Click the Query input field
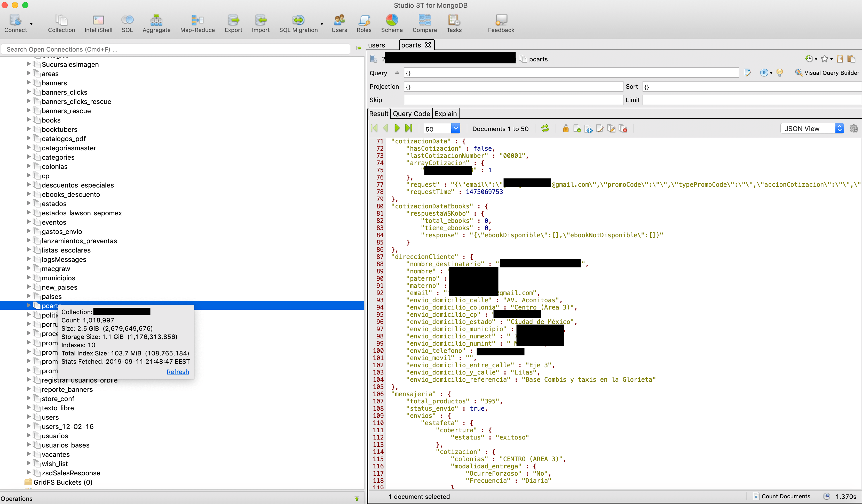The height and width of the screenshot is (504, 862). [571, 73]
